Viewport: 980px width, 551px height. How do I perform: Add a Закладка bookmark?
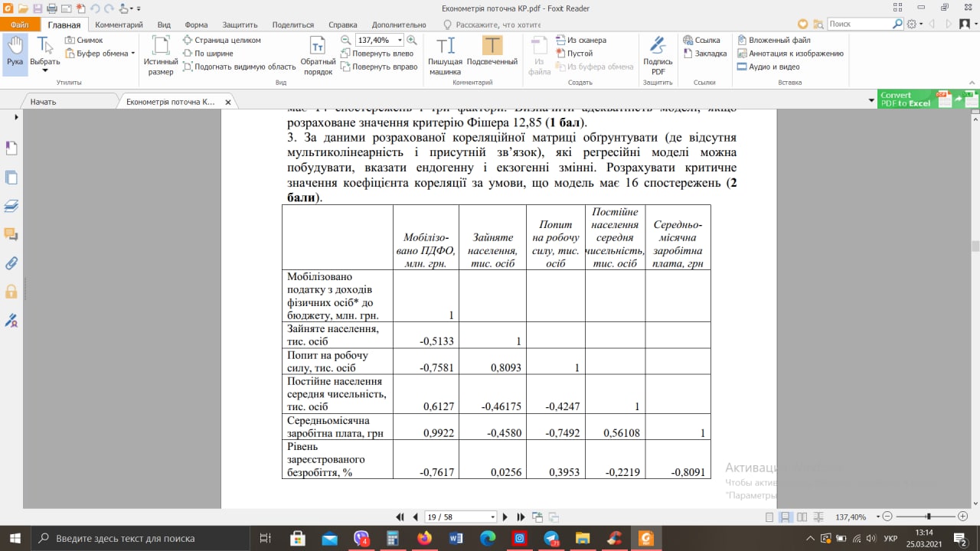[704, 54]
